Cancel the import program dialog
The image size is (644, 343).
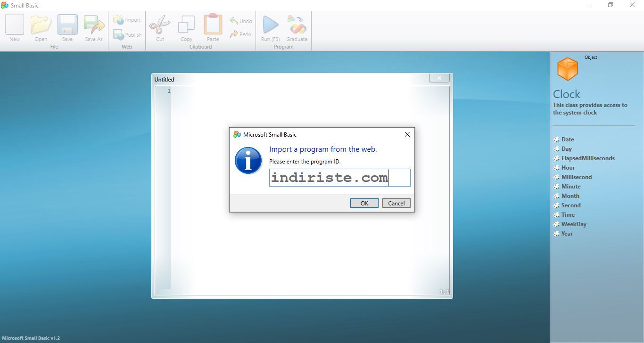pyautogui.click(x=396, y=203)
